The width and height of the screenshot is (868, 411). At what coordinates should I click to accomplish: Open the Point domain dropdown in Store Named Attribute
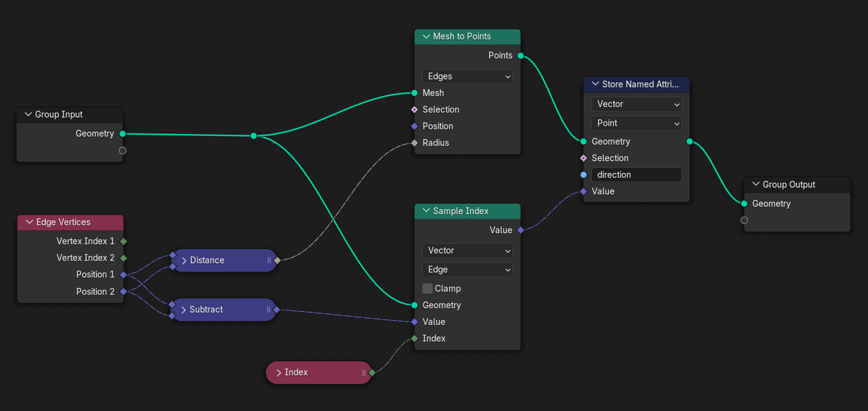tap(636, 123)
